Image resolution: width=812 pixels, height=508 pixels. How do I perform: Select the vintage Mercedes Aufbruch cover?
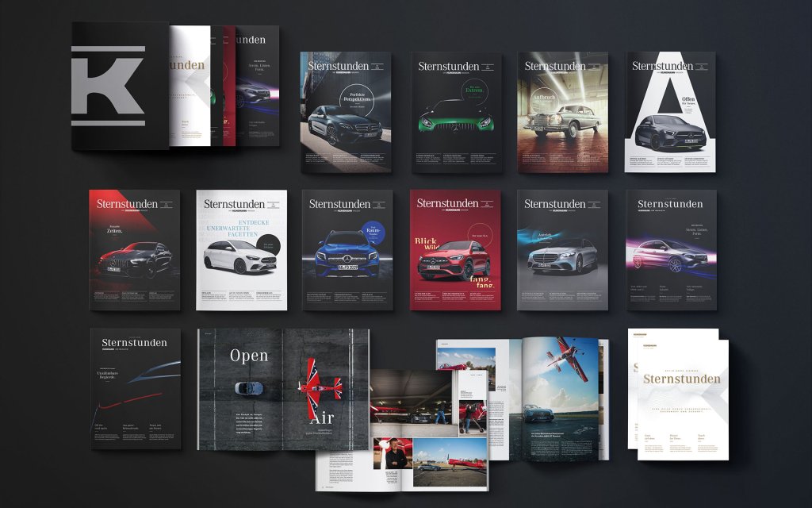tap(563, 112)
